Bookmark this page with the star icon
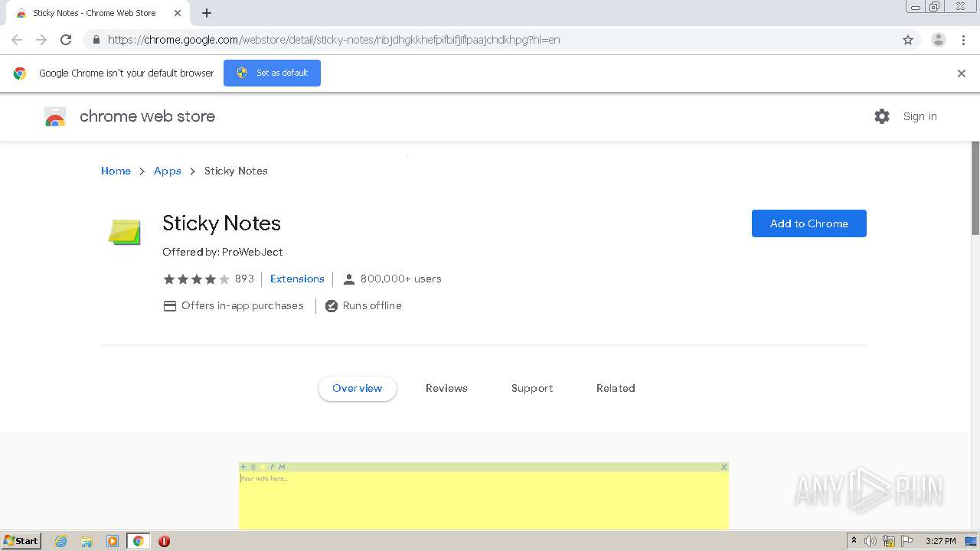This screenshot has width=980, height=551. (908, 40)
